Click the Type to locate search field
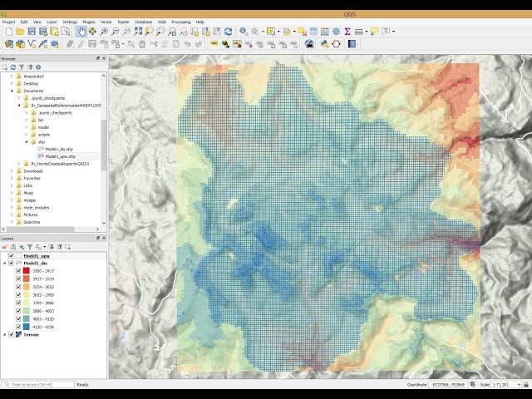Viewport: 532px width, 399px height. tap(38, 385)
